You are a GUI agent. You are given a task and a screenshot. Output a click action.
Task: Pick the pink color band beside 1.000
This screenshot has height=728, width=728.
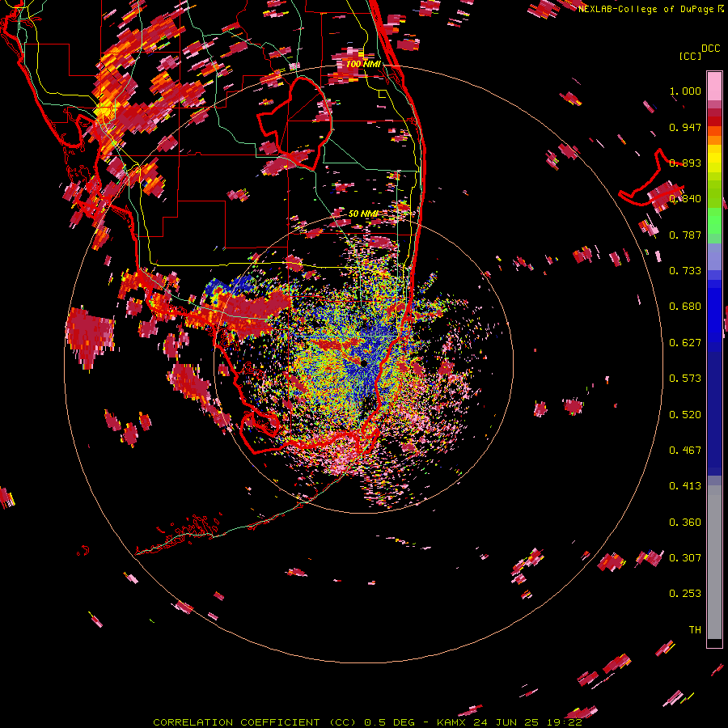tap(714, 87)
